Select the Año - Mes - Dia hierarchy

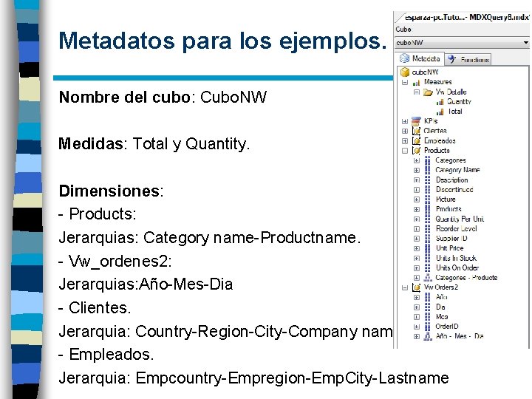[x=460, y=336]
